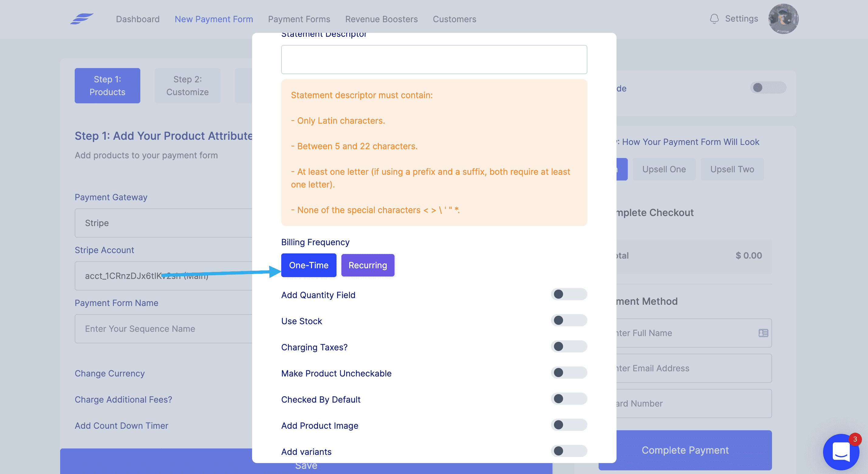868x474 pixels.
Task: Turn on the Use Stock toggle
Action: [569, 320]
